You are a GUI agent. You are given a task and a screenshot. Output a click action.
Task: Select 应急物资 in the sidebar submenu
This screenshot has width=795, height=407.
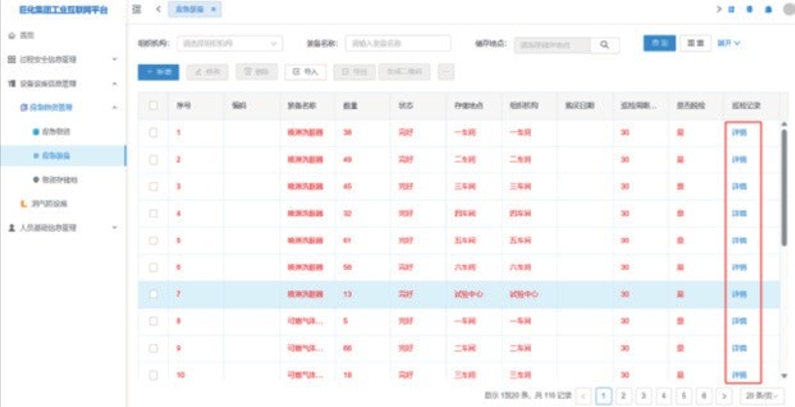[55, 131]
